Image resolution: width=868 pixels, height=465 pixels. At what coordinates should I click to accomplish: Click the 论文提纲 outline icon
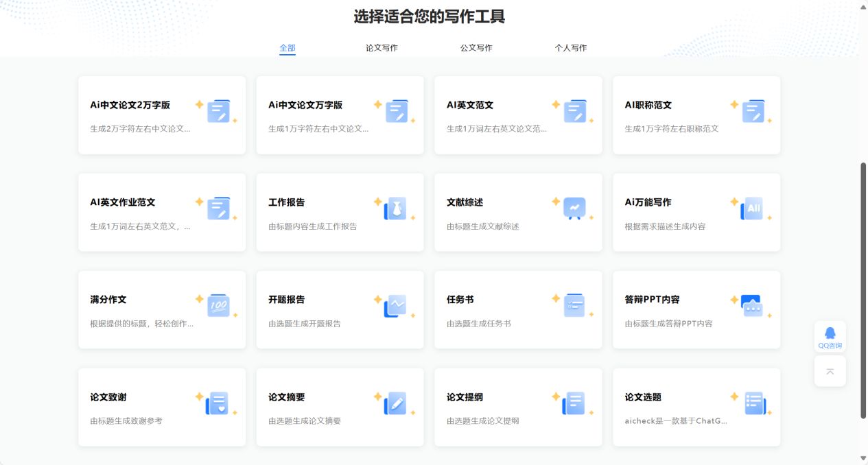tap(574, 403)
